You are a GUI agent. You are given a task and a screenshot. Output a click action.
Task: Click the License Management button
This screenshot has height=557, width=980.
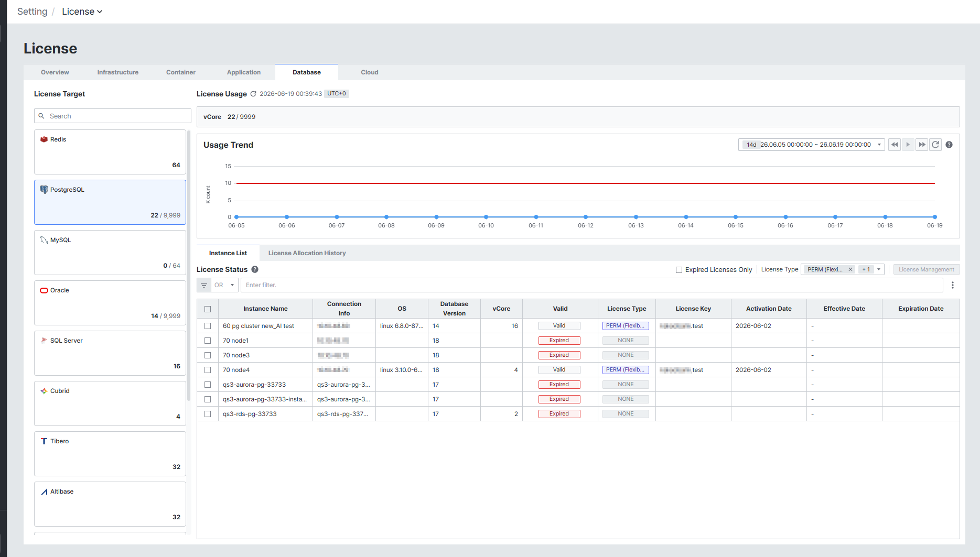pos(927,269)
